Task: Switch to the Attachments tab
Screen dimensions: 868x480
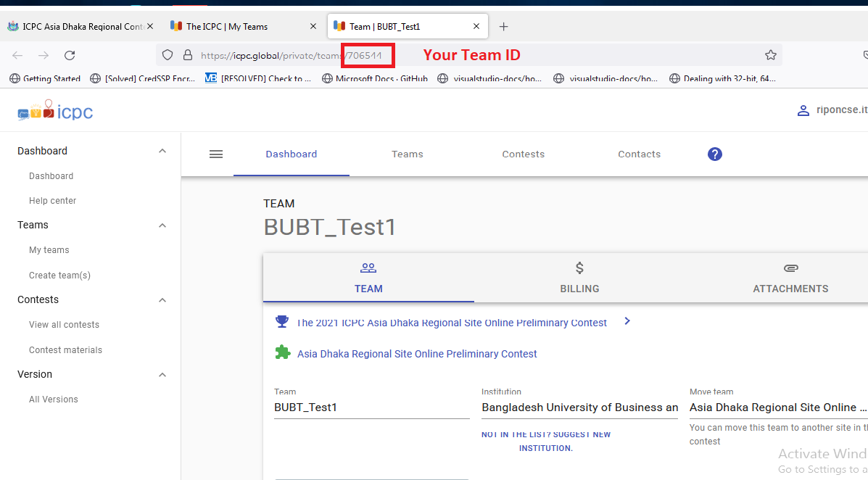Action: 790,278
